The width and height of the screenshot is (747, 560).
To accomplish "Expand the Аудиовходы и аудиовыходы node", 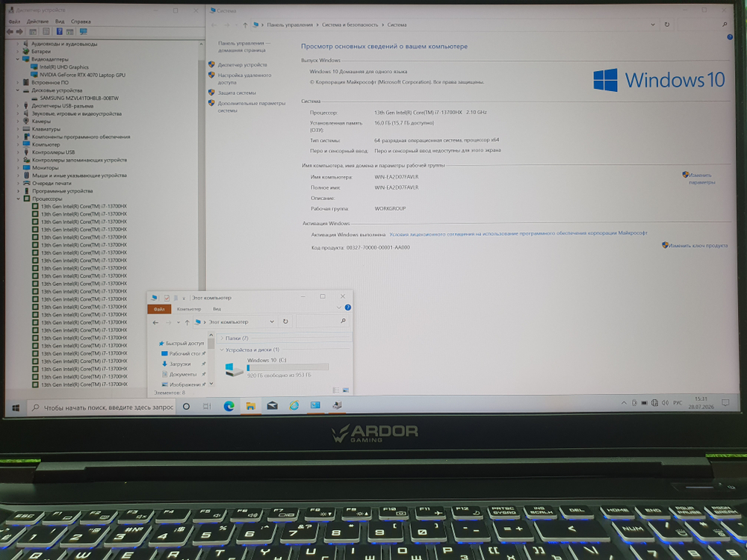I will [x=18, y=44].
